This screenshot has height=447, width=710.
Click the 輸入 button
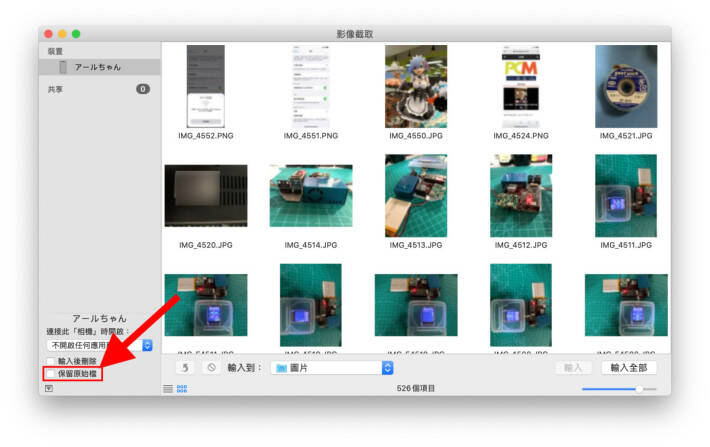pyautogui.click(x=573, y=368)
